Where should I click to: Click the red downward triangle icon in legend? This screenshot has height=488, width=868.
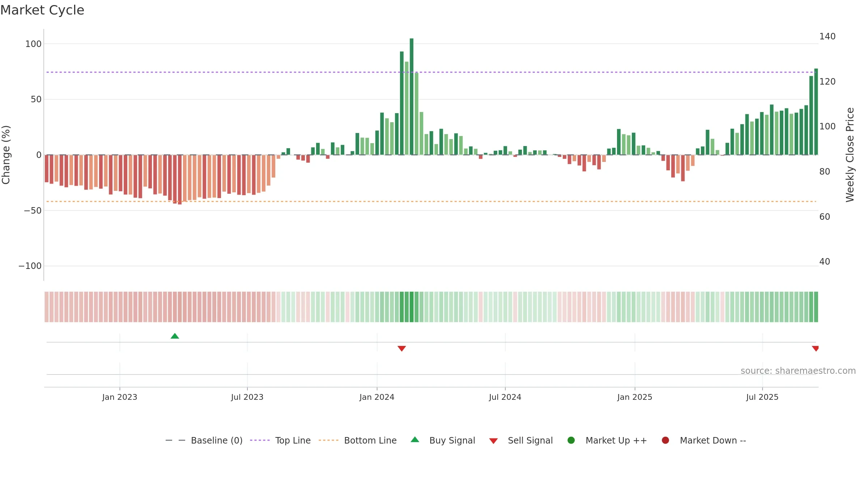[493, 441]
